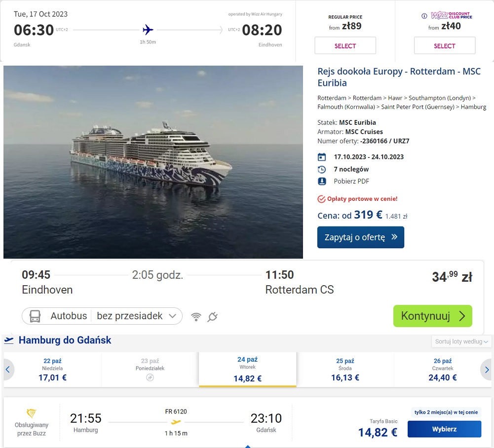Show previous dates with left arrow

tap(8, 369)
